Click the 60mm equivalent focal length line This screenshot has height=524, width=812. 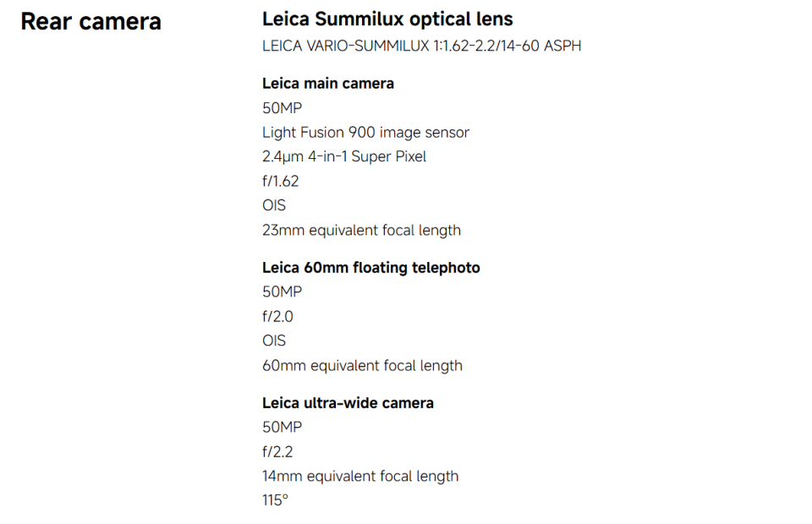362,366
